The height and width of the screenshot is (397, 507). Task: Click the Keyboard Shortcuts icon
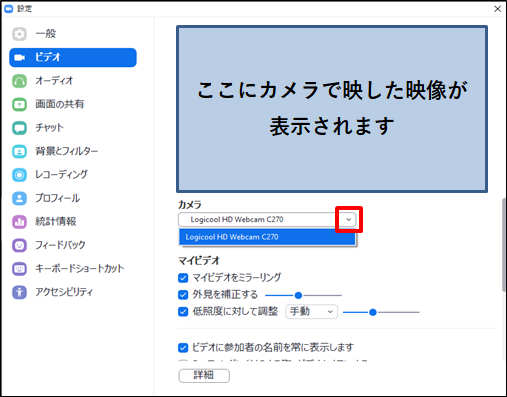pos(19,269)
